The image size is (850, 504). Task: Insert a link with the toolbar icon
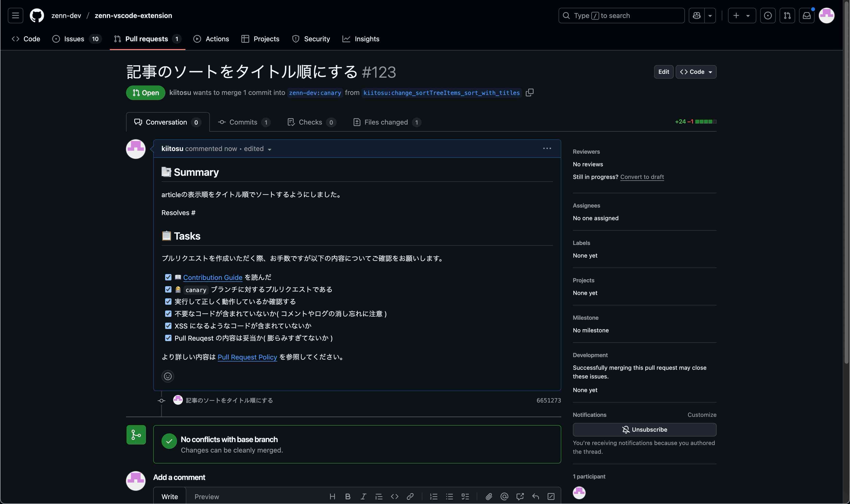pyautogui.click(x=410, y=496)
